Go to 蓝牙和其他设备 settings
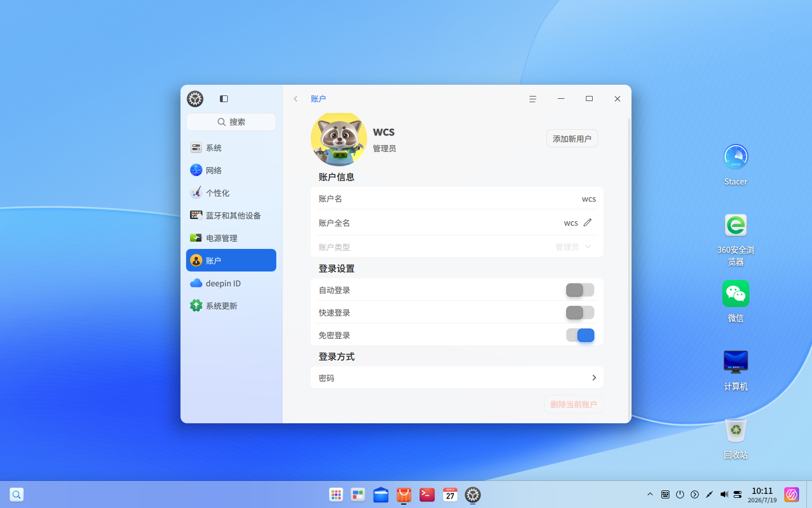 [x=231, y=215]
